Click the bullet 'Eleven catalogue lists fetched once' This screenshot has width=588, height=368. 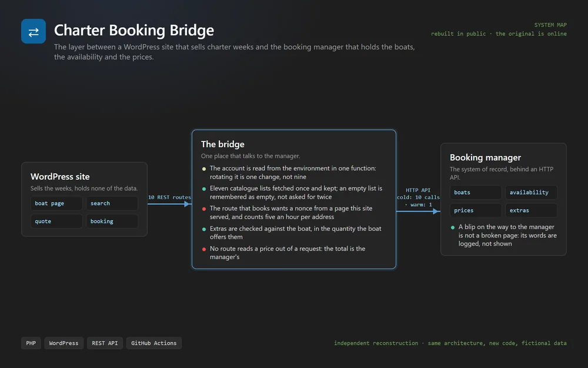(296, 193)
